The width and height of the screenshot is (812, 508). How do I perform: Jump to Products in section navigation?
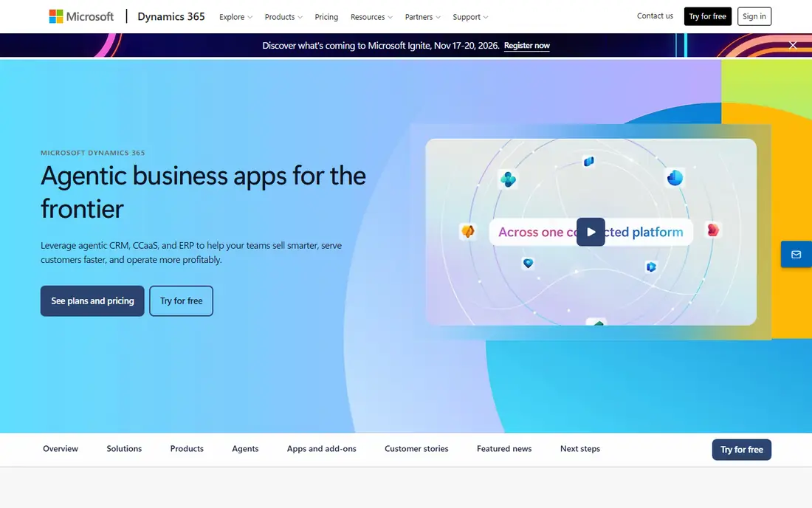[187, 449]
